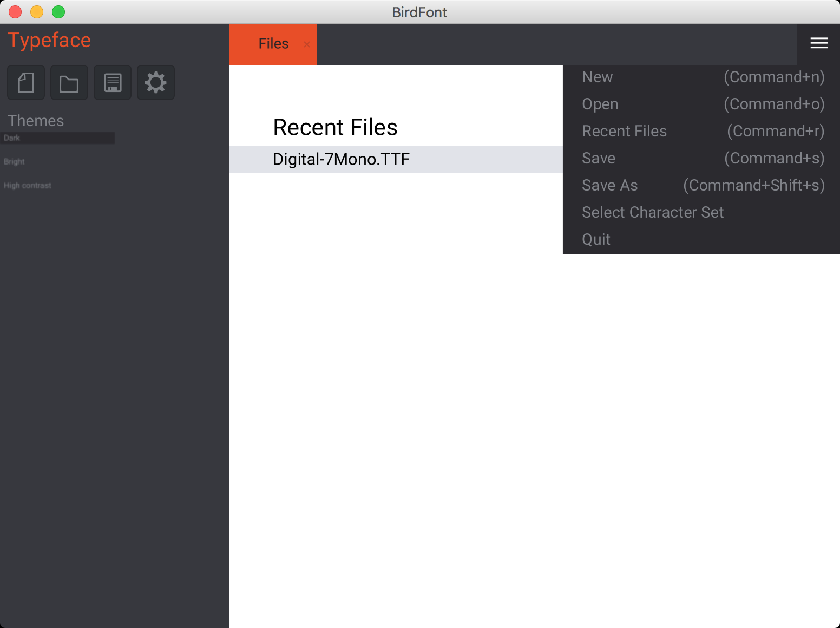
Task: Choose New from the menu
Action: [701, 77]
